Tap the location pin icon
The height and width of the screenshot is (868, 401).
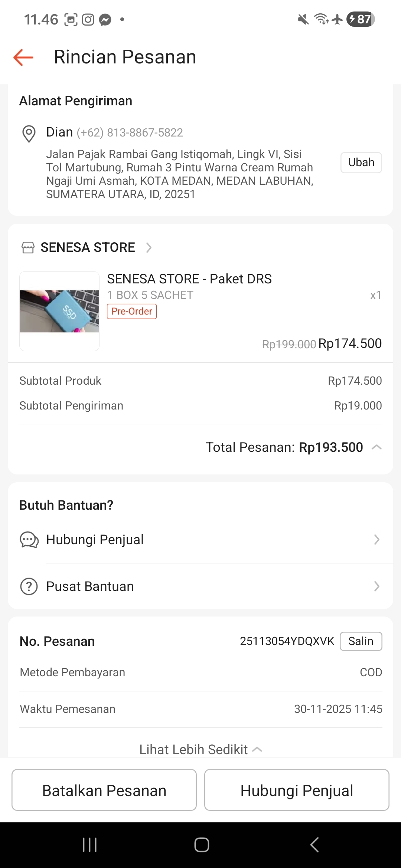pos(29,134)
